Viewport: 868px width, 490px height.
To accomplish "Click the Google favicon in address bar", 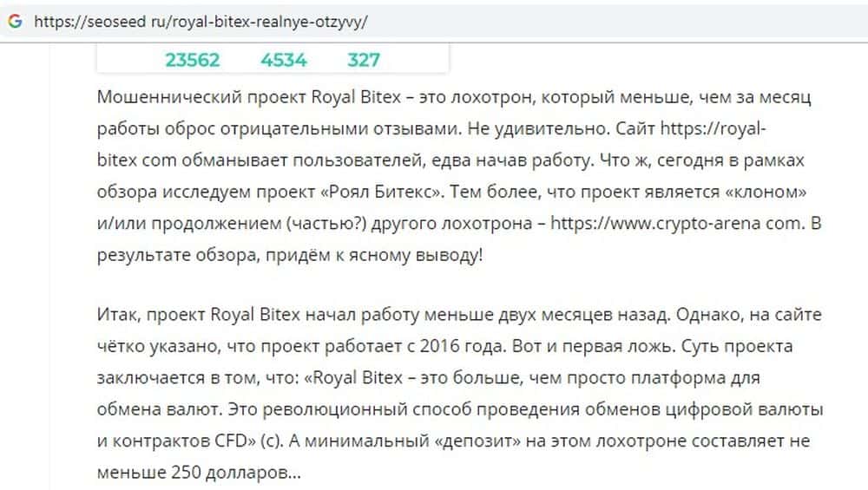I will point(15,21).
